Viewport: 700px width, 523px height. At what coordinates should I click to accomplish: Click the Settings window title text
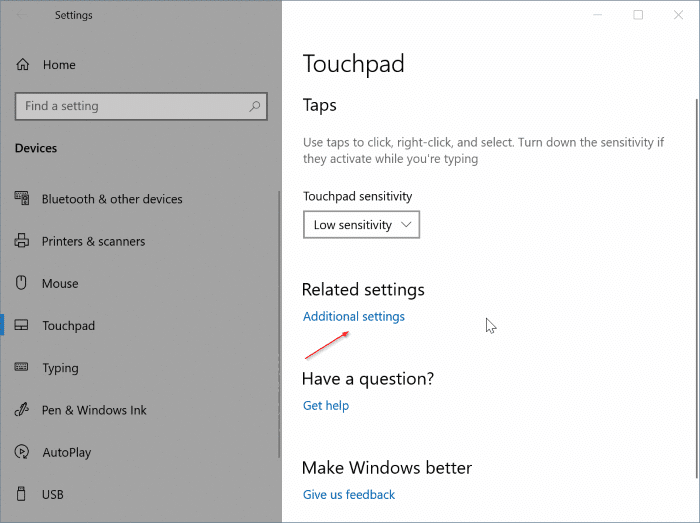click(74, 15)
